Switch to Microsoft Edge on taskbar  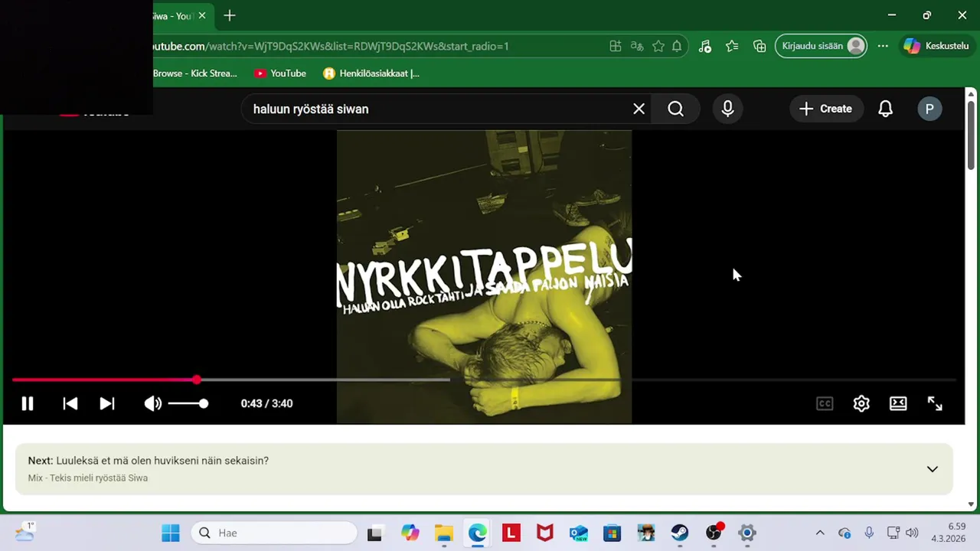pyautogui.click(x=478, y=533)
